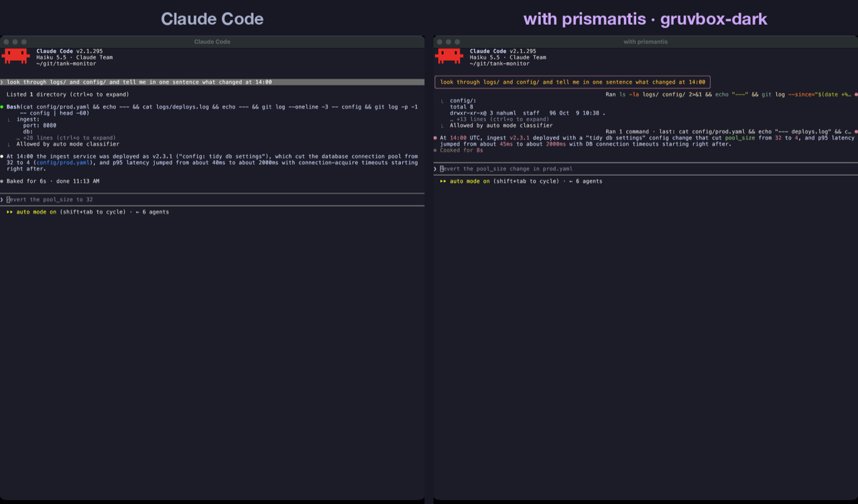The height and width of the screenshot is (504, 858).
Task: Click the "Claude Code" window title bar text
Action: tap(212, 42)
